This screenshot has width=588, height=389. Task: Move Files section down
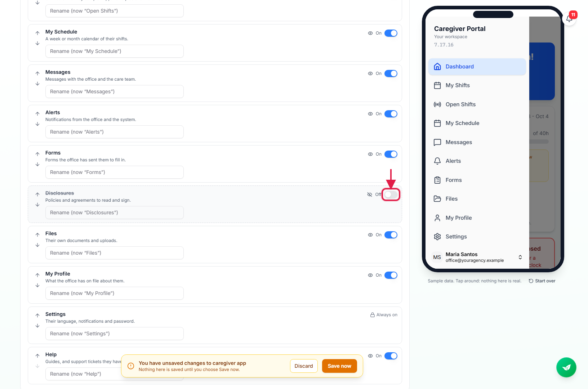coord(37,245)
